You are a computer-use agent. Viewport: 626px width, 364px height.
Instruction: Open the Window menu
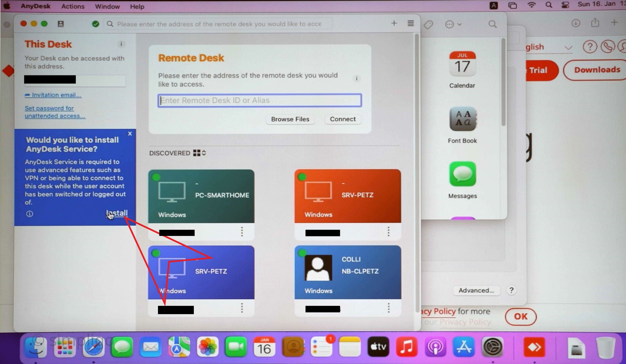[x=107, y=6]
